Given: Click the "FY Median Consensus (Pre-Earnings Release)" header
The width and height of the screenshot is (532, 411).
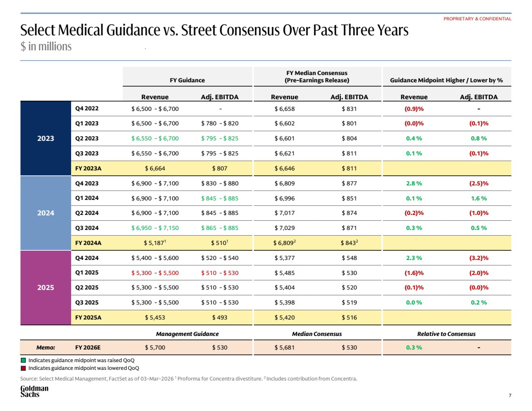Looking at the screenshot, I should [317, 76].
